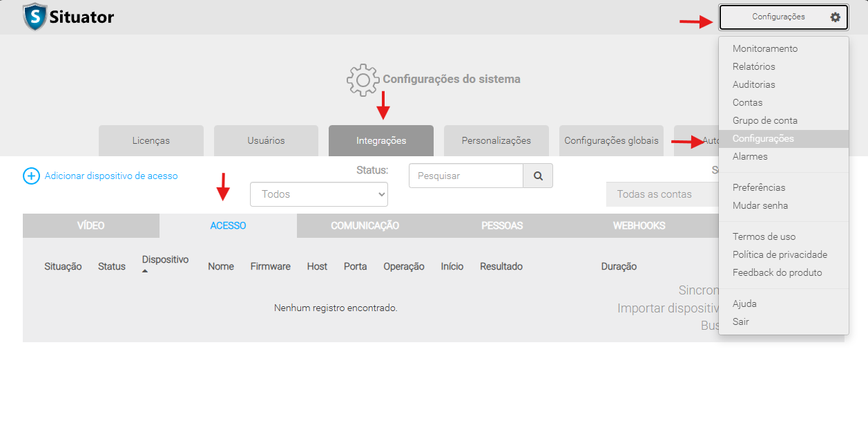This screenshot has width=868, height=430.
Task: Click Sair to log out
Action: 740,321
